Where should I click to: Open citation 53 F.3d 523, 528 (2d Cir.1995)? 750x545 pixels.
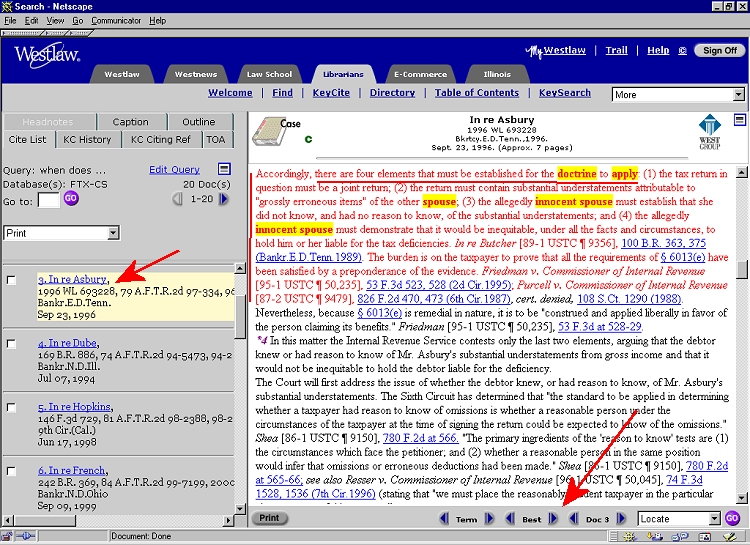click(439, 285)
